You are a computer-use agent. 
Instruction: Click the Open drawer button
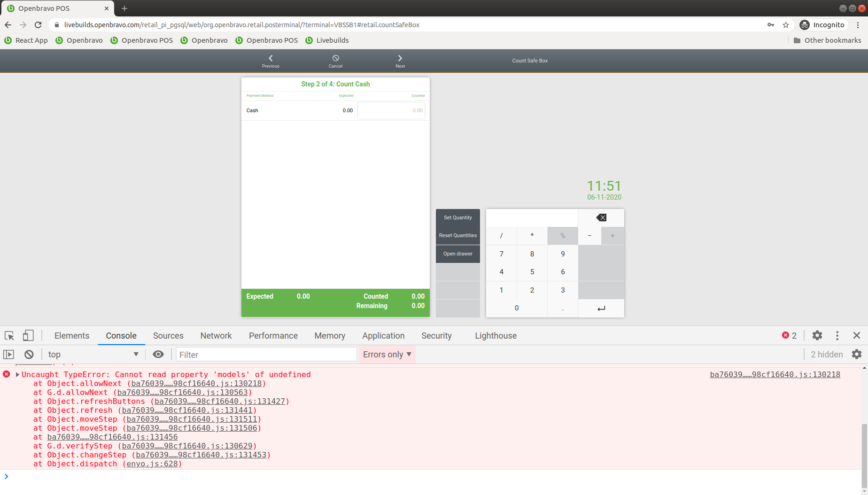tap(457, 254)
